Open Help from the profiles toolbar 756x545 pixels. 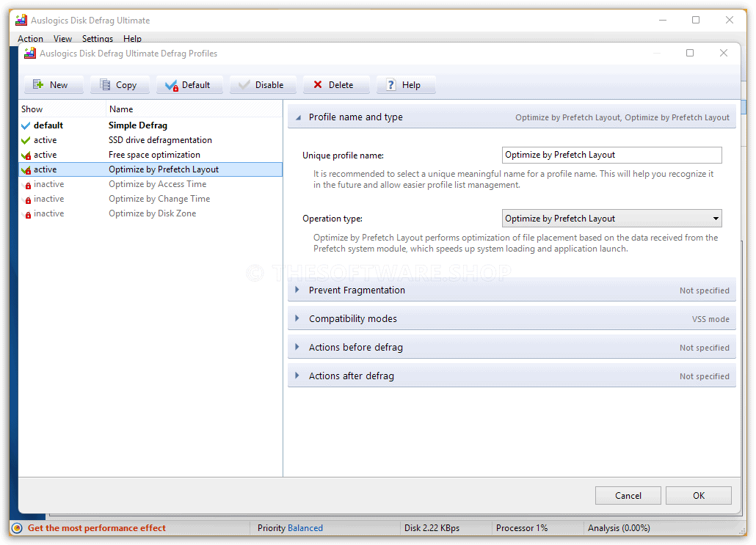pyautogui.click(x=406, y=85)
